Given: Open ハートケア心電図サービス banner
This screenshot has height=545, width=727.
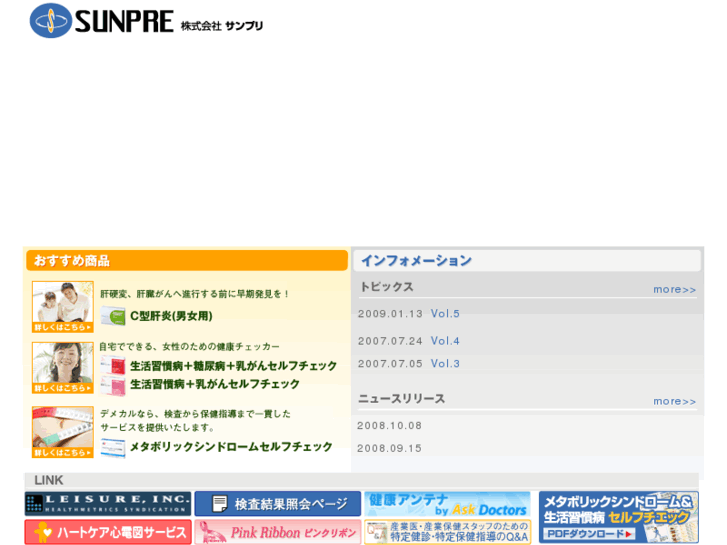Looking at the screenshot, I should point(108,532).
